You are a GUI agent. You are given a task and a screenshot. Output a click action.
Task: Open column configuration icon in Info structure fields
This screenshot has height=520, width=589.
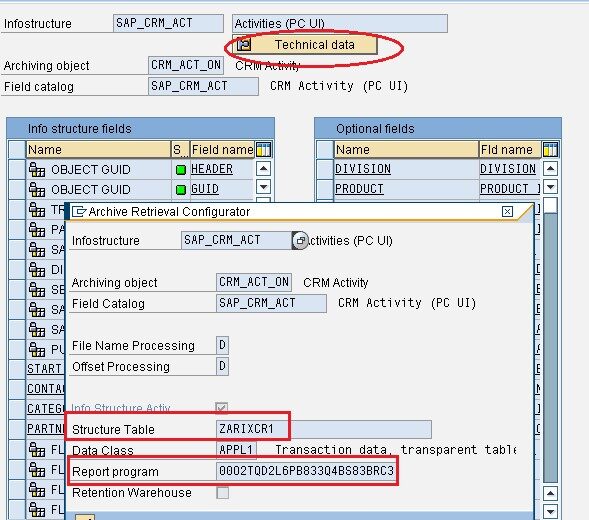point(263,150)
